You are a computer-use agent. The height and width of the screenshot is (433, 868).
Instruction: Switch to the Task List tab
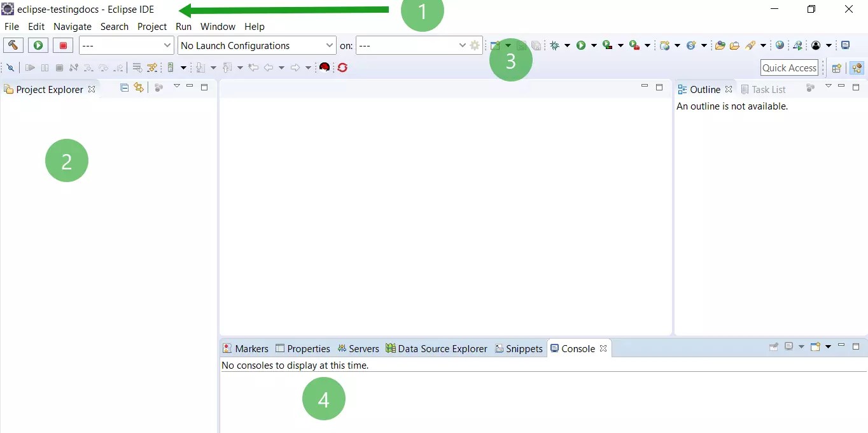763,89
